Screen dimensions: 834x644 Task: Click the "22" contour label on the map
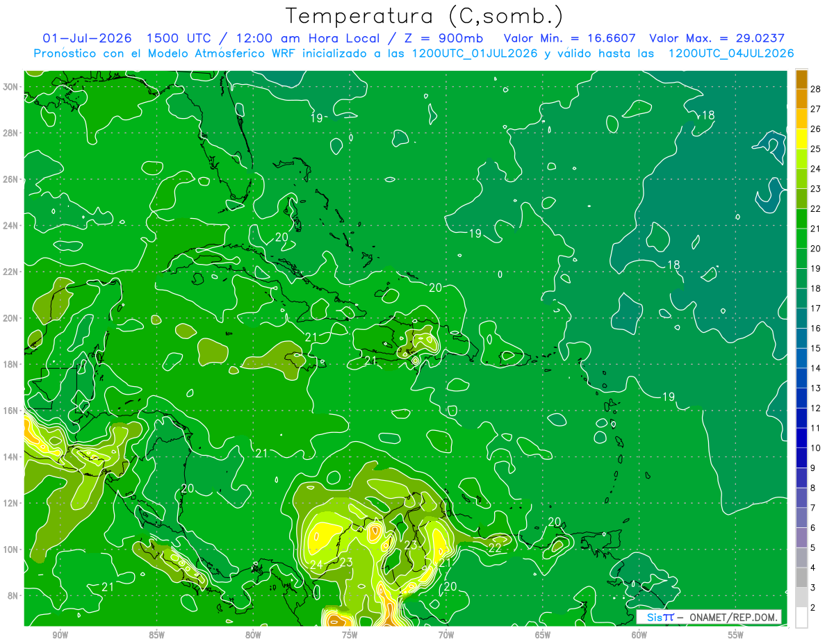coord(495,548)
